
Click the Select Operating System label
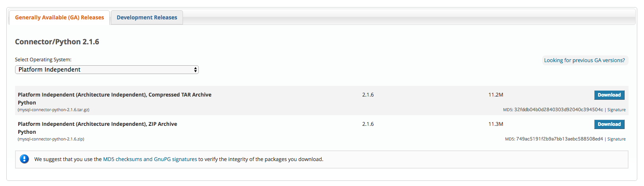click(x=43, y=60)
